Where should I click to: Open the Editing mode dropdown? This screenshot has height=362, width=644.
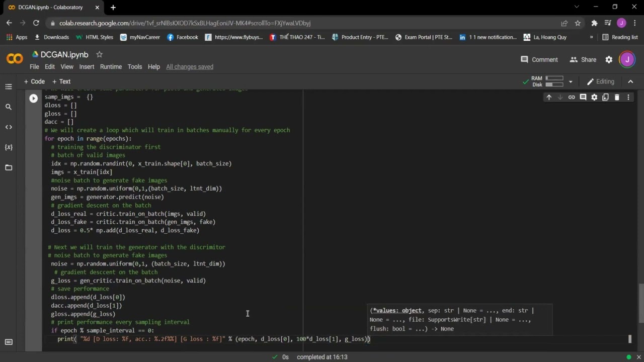click(601, 81)
